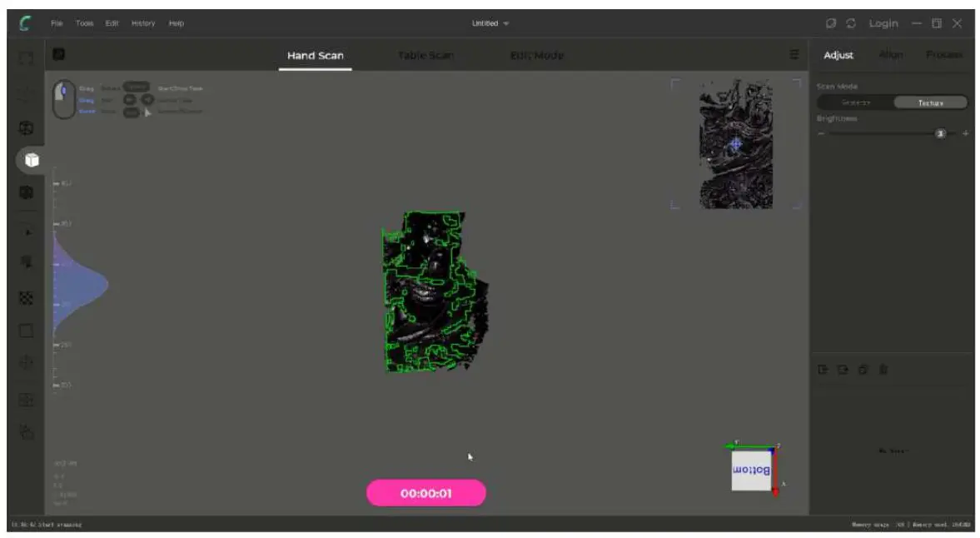Decrease brightness with the minus button
Viewport: 980px width, 538px height.
click(x=821, y=134)
